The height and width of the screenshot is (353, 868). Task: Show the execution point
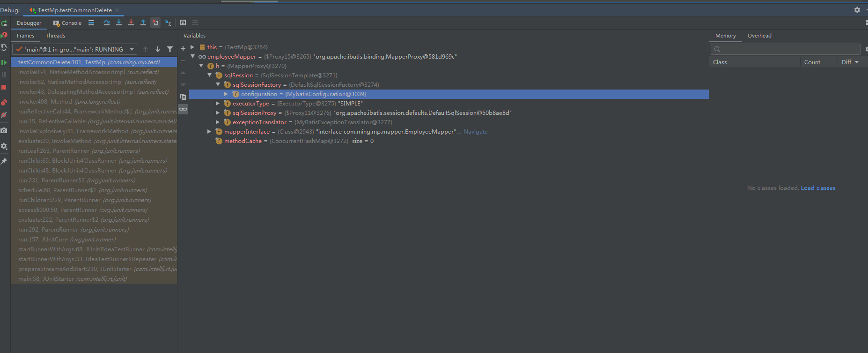coord(91,23)
